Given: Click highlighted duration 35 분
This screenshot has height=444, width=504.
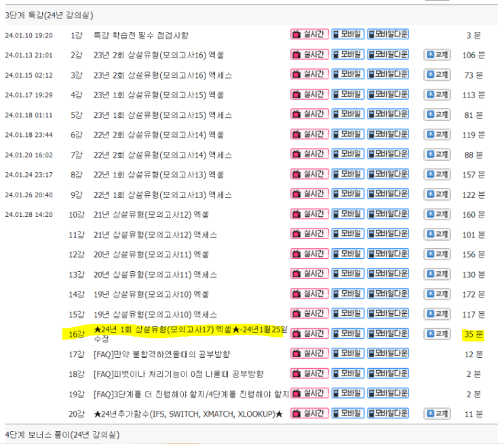Looking at the screenshot, I should 473,334.
